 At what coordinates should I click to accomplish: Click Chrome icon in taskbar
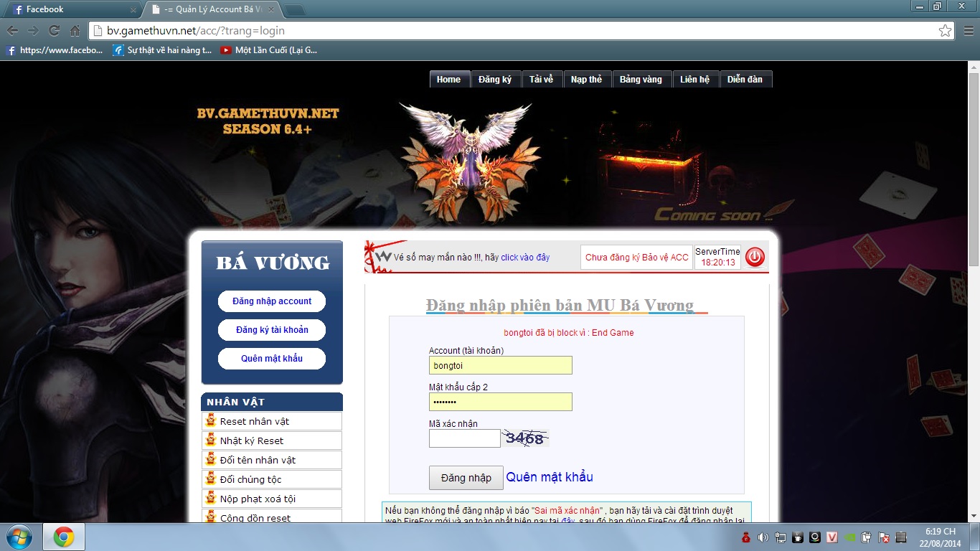pyautogui.click(x=64, y=537)
